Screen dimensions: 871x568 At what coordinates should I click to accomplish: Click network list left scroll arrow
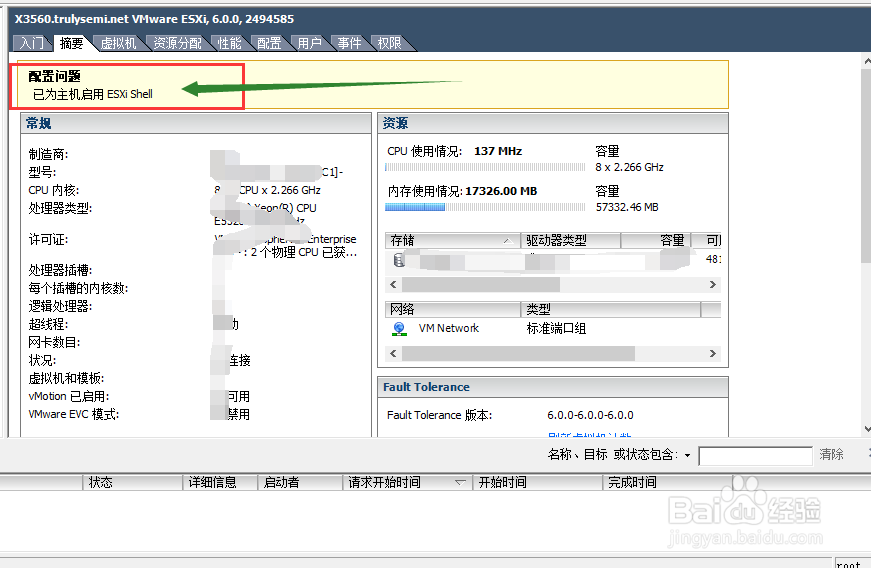pyautogui.click(x=393, y=353)
